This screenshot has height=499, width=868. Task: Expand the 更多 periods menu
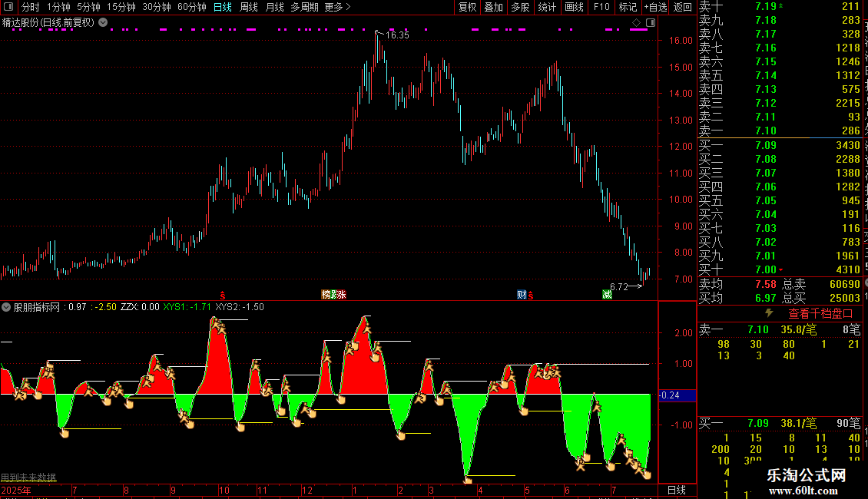pos(337,7)
